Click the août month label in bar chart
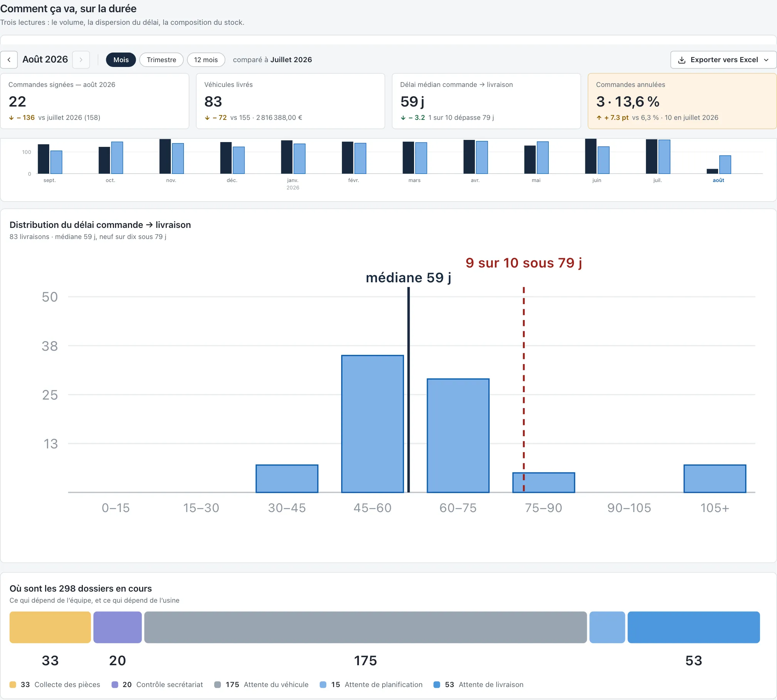 pos(718,181)
